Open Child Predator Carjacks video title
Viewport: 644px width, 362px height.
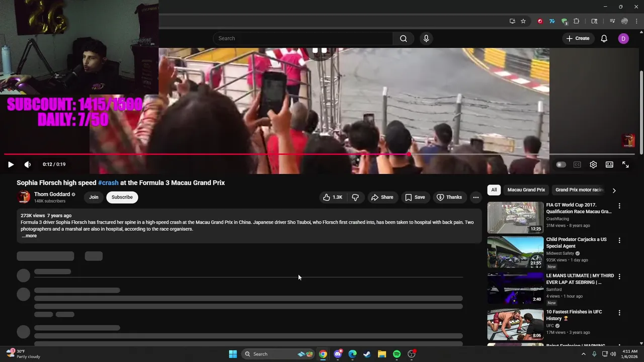pyautogui.click(x=577, y=243)
